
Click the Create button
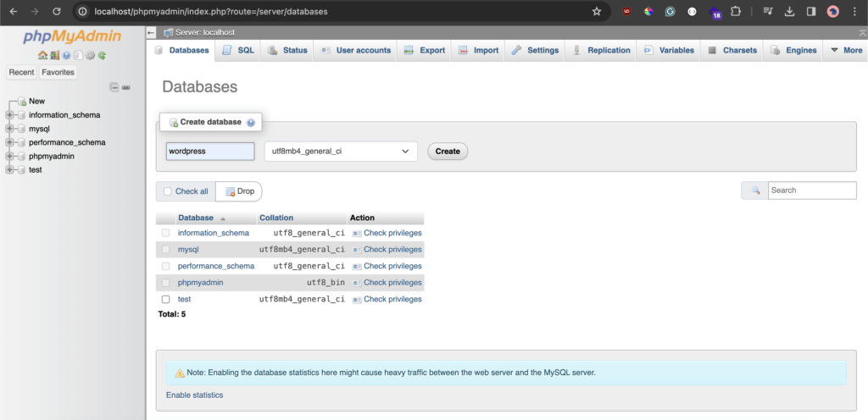pos(448,151)
